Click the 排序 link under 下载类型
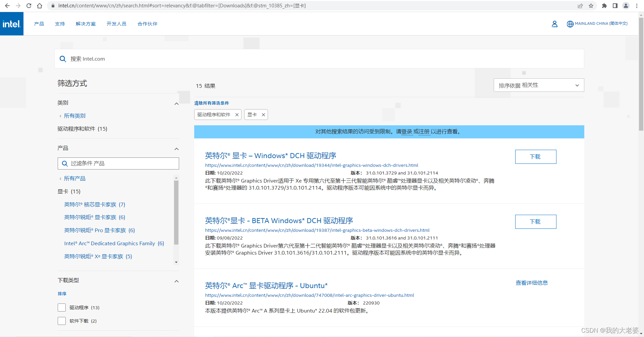The width and height of the screenshot is (644, 337). click(x=62, y=294)
